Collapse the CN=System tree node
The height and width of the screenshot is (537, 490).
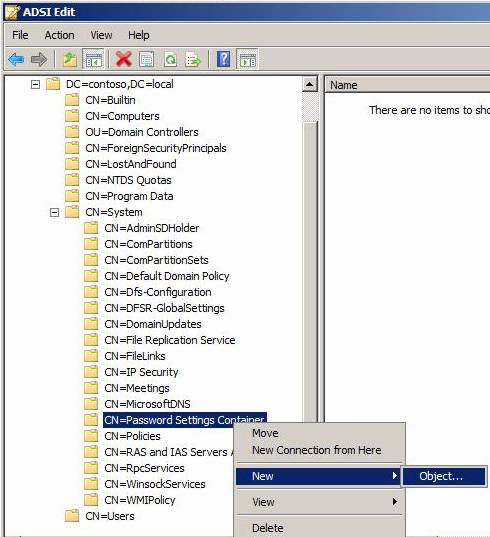pyautogui.click(x=54, y=212)
